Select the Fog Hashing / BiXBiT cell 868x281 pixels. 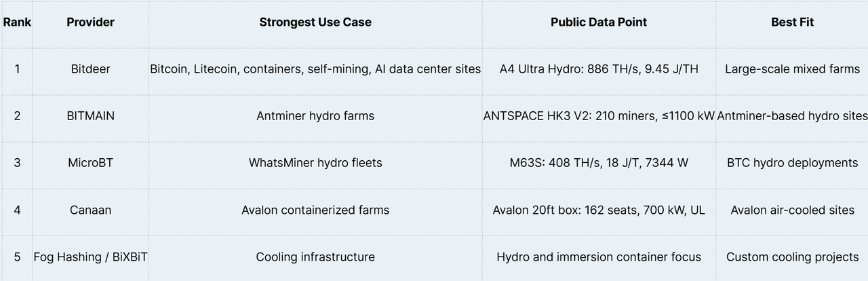click(x=90, y=257)
